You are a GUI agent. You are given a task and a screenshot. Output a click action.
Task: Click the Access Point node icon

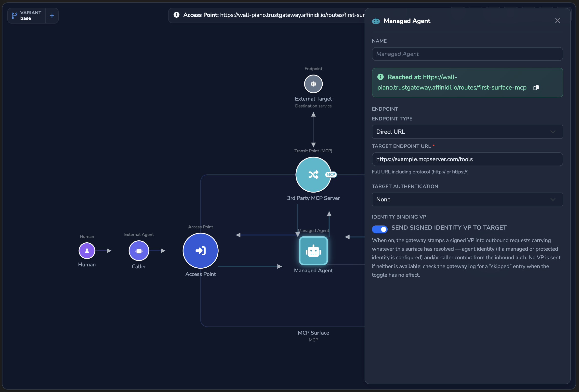(x=200, y=250)
